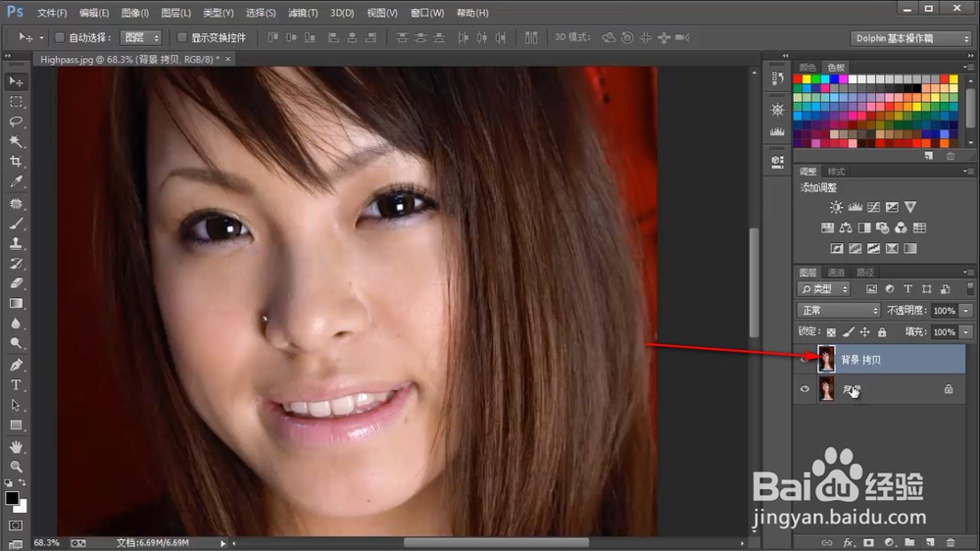Click the foreground color swatch

tap(12, 498)
